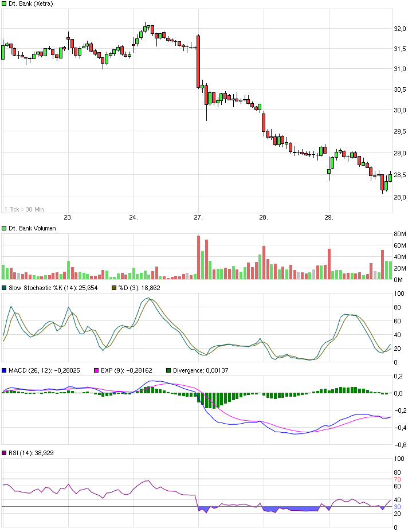This screenshot has height=532, width=416.
Task: Click the blue 30 RSI threshold label
Action: tap(397, 507)
